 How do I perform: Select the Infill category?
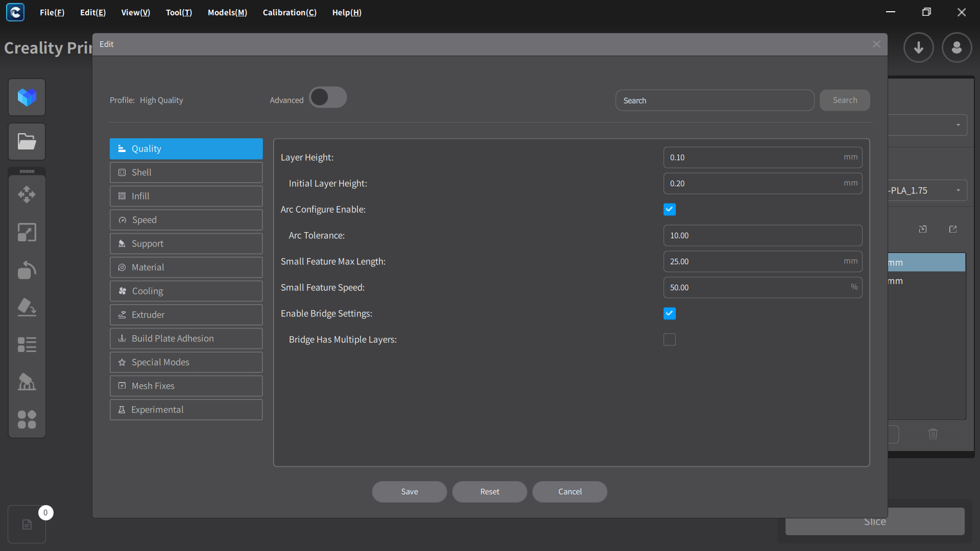[186, 196]
